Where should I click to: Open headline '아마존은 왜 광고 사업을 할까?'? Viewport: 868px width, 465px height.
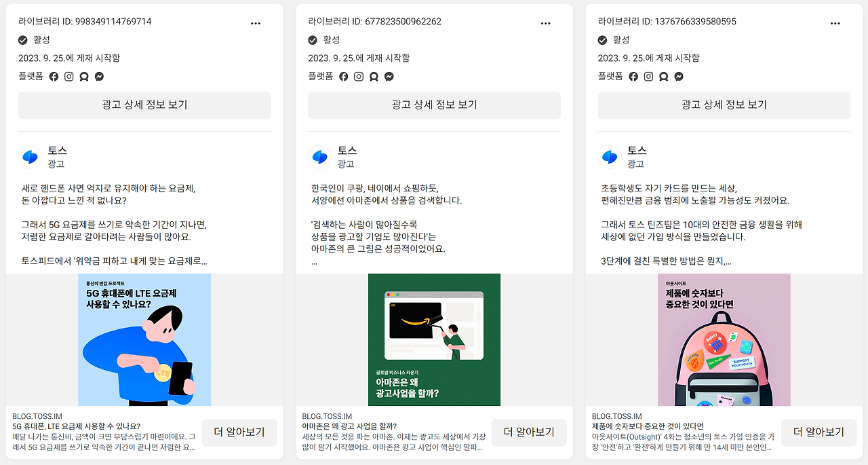[349, 426]
